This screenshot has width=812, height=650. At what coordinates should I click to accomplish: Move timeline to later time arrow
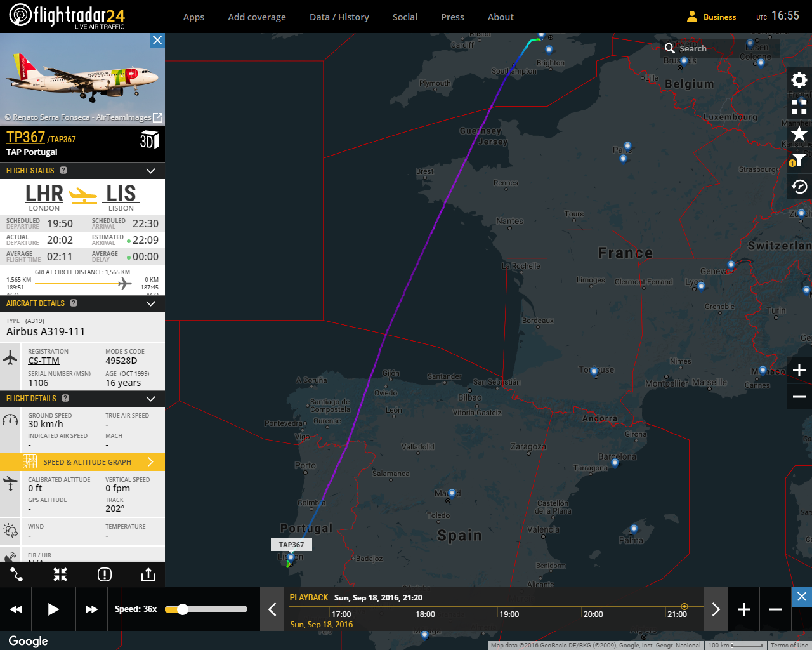click(716, 609)
